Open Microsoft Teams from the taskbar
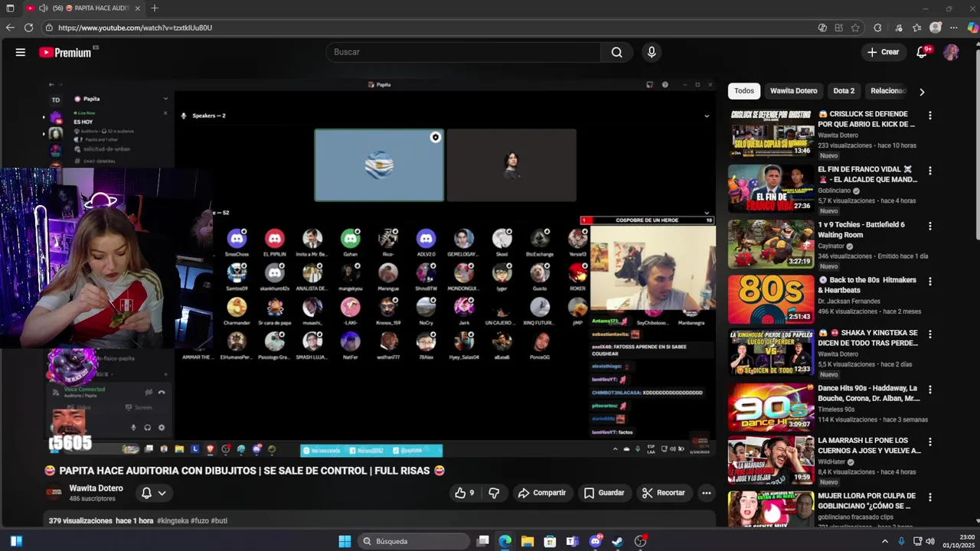The image size is (980, 551). coord(572,541)
